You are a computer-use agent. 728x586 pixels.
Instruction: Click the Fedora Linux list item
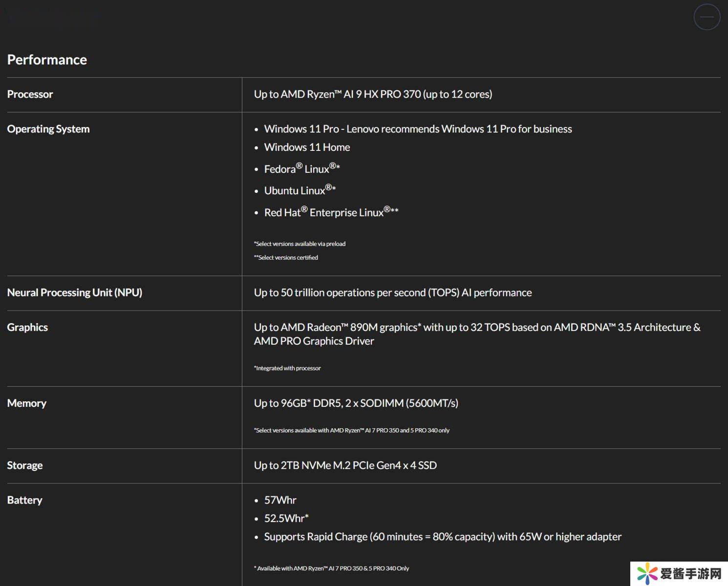point(301,169)
